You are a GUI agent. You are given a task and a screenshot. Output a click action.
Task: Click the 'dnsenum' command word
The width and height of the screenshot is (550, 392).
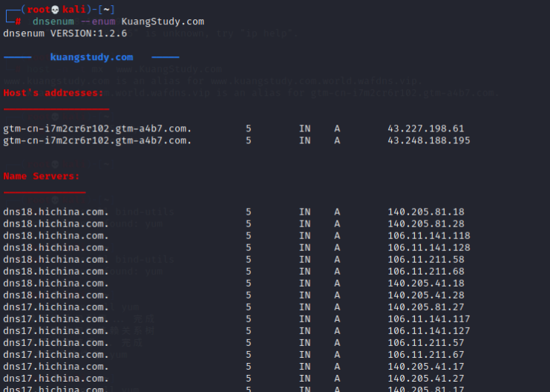(53, 22)
